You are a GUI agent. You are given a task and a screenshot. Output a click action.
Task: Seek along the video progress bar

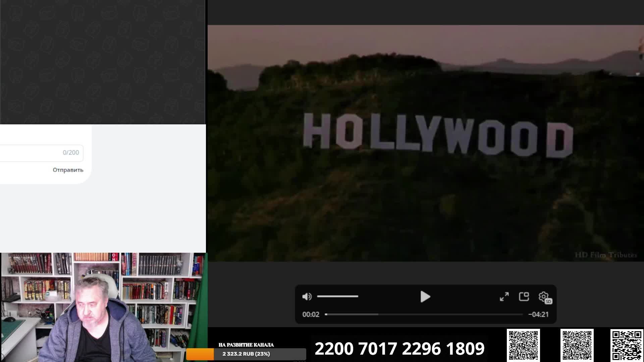click(424, 314)
